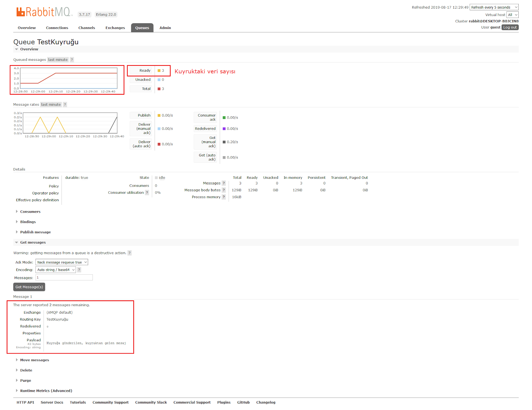
Task: Open the Refresh interval dropdown
Action: pyautogui.click(x=494, y=7)
